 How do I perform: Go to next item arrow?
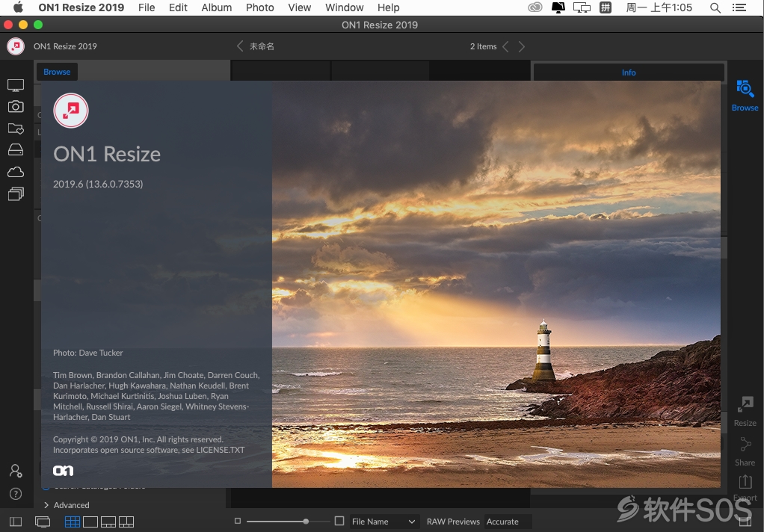522,46
